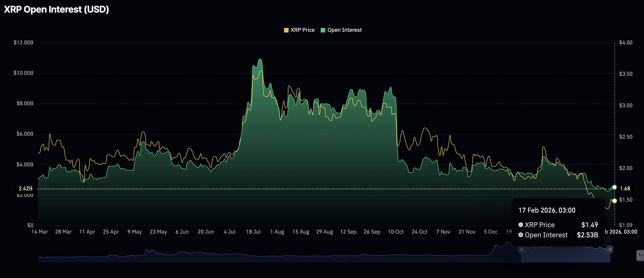The image size is (644, 278).
Task: Open the terminal widget at right edge
Action: [x=640, y=255]
